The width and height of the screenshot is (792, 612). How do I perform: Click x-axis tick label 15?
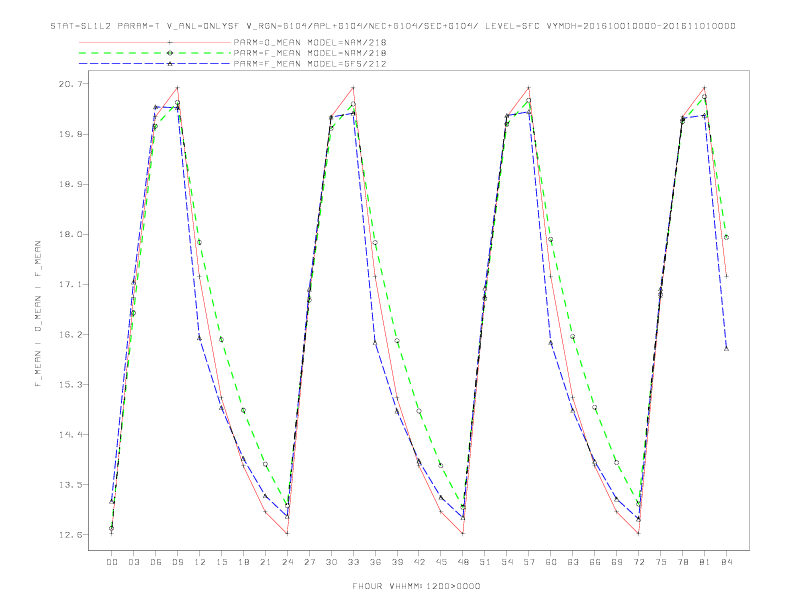point(221,562)
